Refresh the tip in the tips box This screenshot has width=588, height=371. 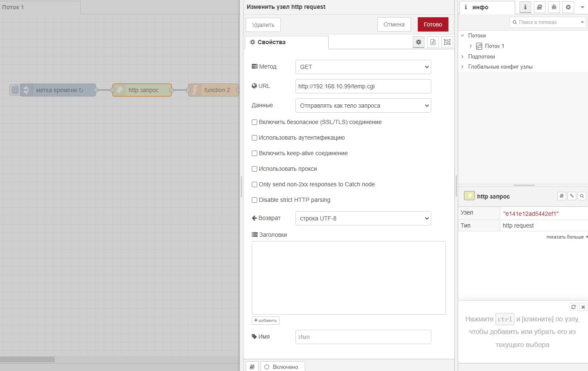click(573, 307)
